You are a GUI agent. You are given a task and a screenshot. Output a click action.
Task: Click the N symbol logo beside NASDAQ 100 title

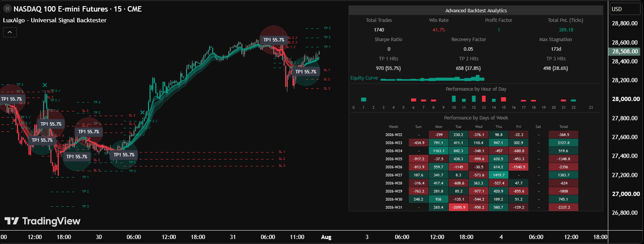click(7, 9)
